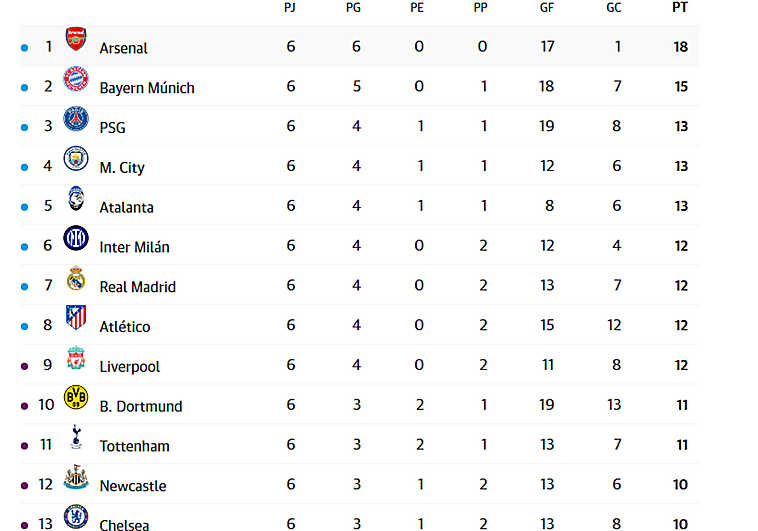Viewport: 758px width, 531px height.
Task: Click the Inter Milán logo
Action: [76, 239]
